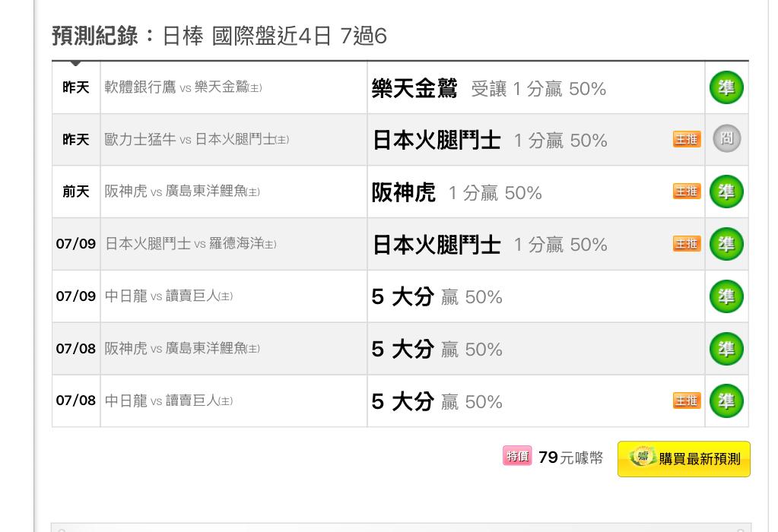The height and width of the screenshot is (532, 778).
Task: Click green 準 icon in 07/09 日本火腿鬥士 row
Action: click(726, 244)
